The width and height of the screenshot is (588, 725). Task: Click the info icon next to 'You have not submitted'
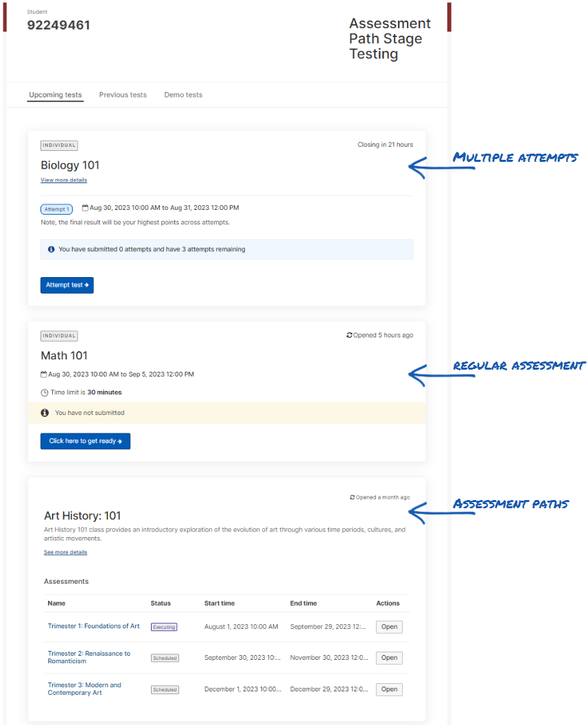[45, 413]
